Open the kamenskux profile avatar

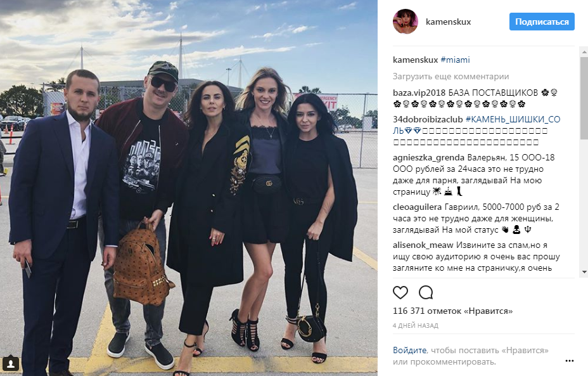405,22
